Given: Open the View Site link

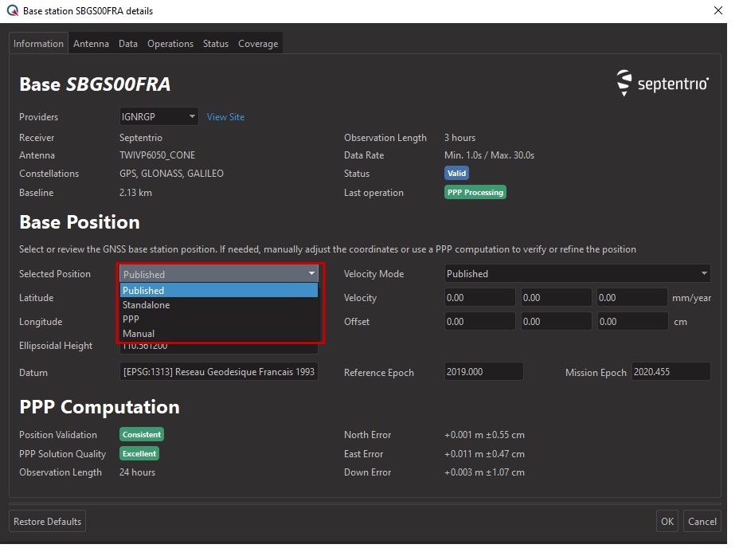Looking at the screenshot, I should point(225,117).
